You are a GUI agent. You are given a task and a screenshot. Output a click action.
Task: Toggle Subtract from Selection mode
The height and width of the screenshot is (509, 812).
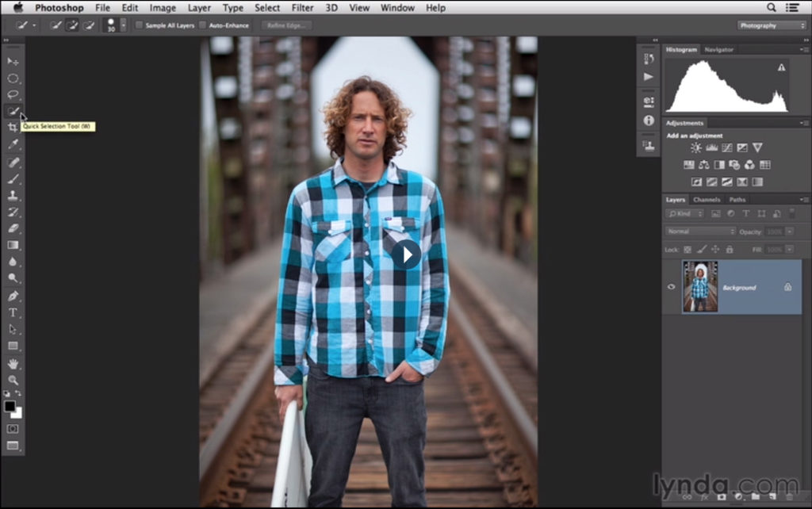pyautogui.click(x=89, y=25)
